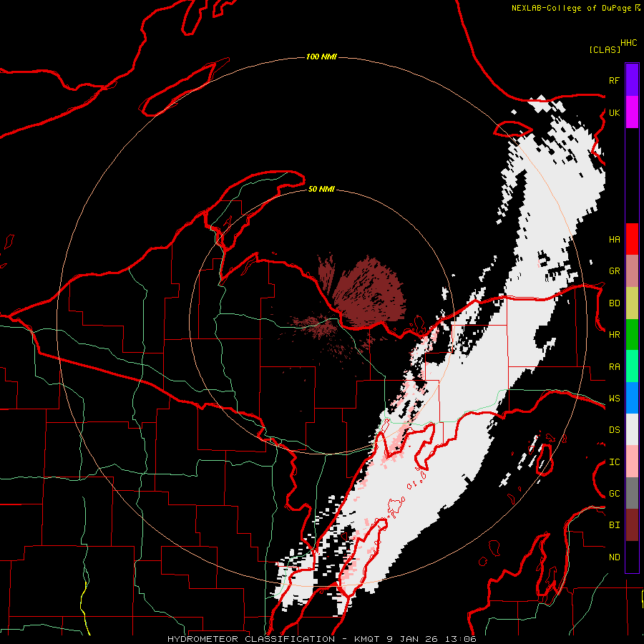644x644 pixels.
Task: Click the WS legend label
Action: (x=614, y=398)
